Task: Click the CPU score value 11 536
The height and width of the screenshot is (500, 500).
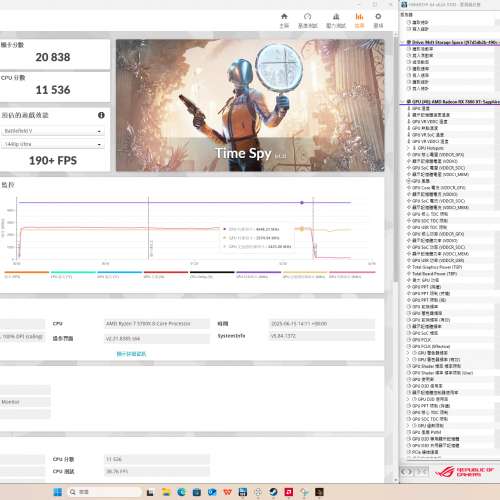Action: [53, 90]
